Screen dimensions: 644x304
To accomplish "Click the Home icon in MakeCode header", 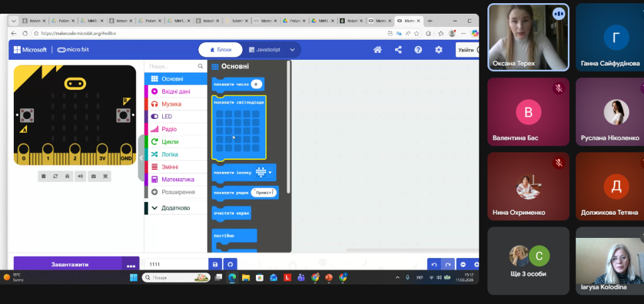I will click(377, 50).
